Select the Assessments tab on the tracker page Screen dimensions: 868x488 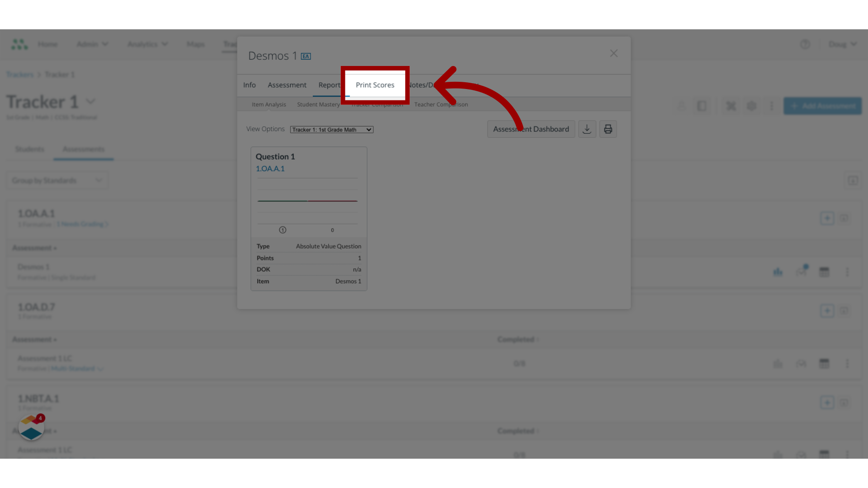pyautogui.click(x=84, y=149)
